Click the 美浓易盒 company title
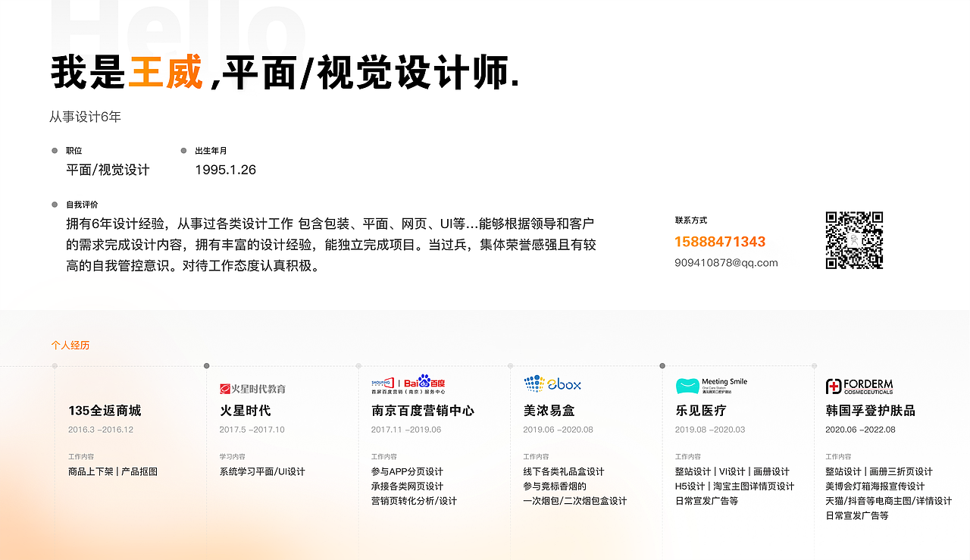970x560 pixels. [549, 411]
